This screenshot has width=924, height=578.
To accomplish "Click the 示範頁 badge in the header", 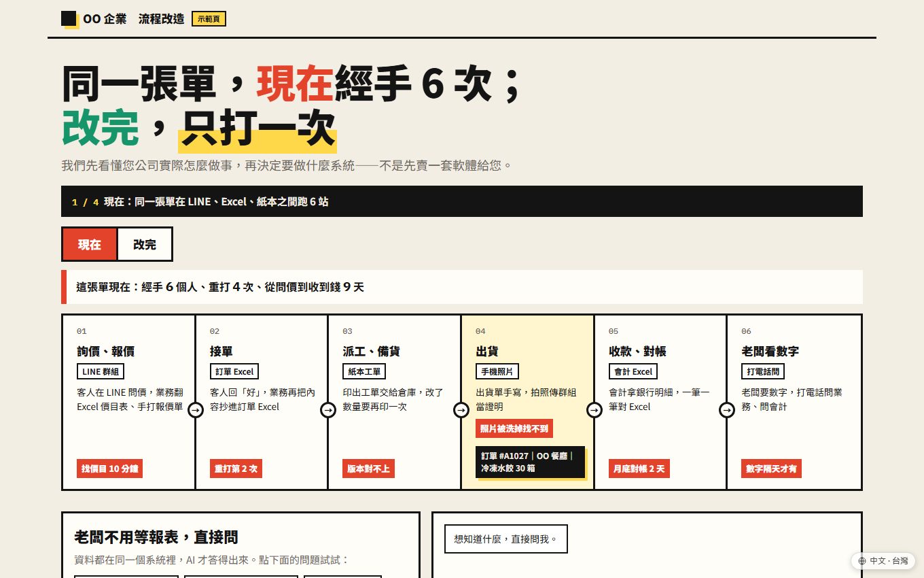I will [209, 19].
